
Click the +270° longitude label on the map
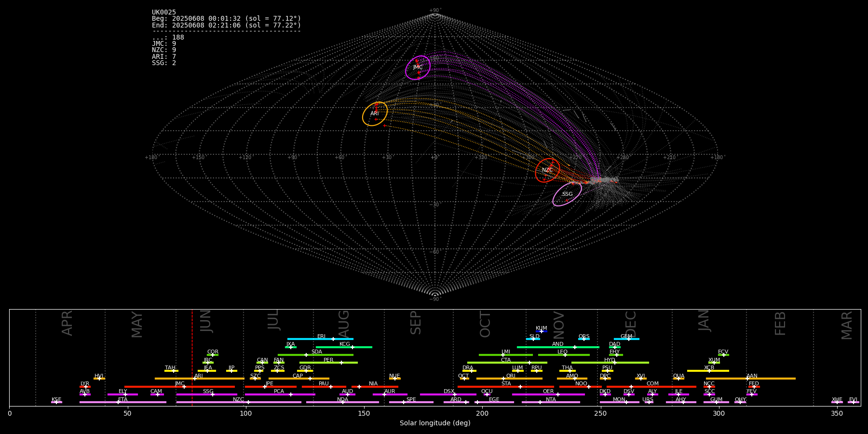coord(575,158)
